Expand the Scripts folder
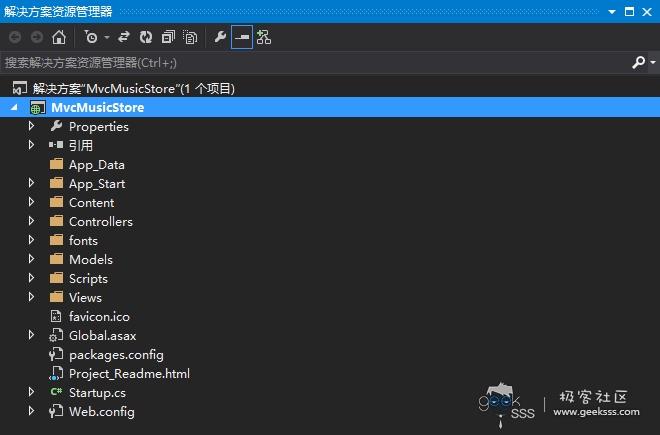This screenshot has height=435, width=660. click(x=31, y=278)
